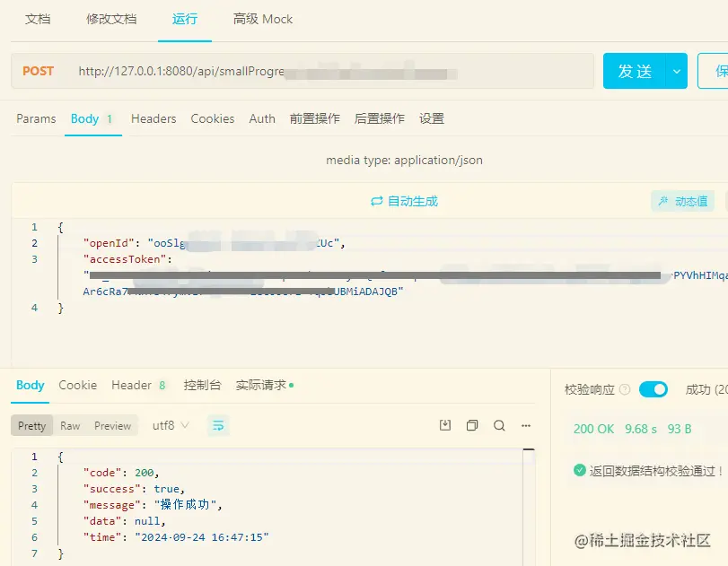The height and width of the screenshot is (566, 728).
Task: Download the response body
Action: tap(444, 426)
